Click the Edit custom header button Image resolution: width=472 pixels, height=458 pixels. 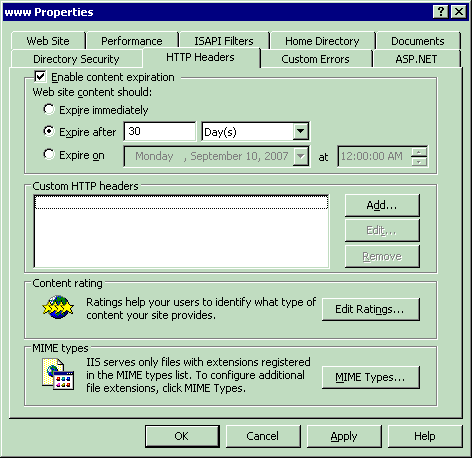382,230
